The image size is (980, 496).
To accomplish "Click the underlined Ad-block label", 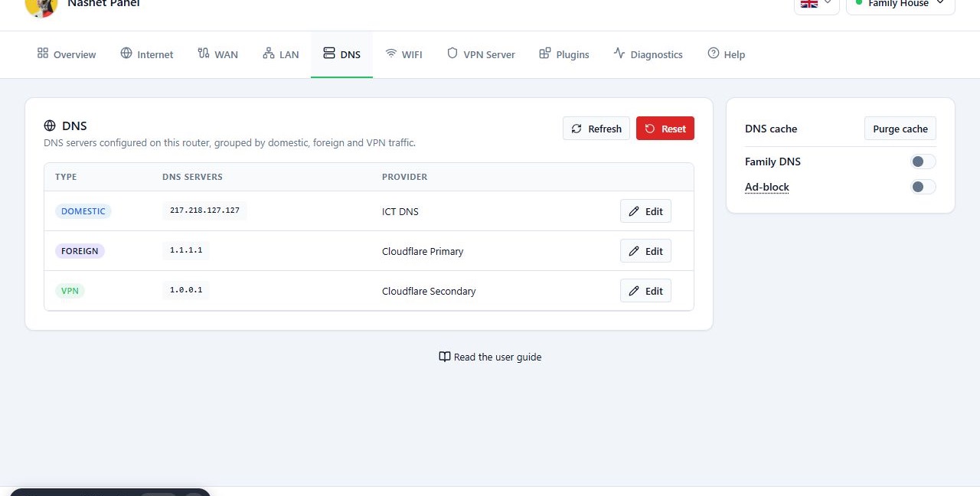I will pyautogui.click(x=767, y=187).
